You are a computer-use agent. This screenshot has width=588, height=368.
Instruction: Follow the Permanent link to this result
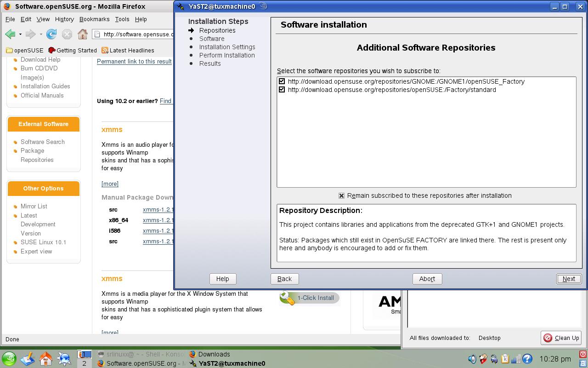point(134,62)
